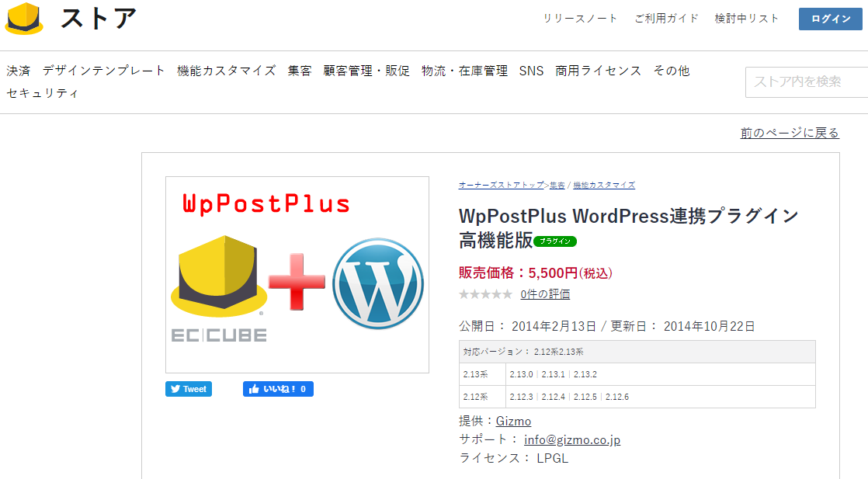Viewport: 868px width, 479px height.
Task: Select the SNS category menu
Action: click(531, 71)
